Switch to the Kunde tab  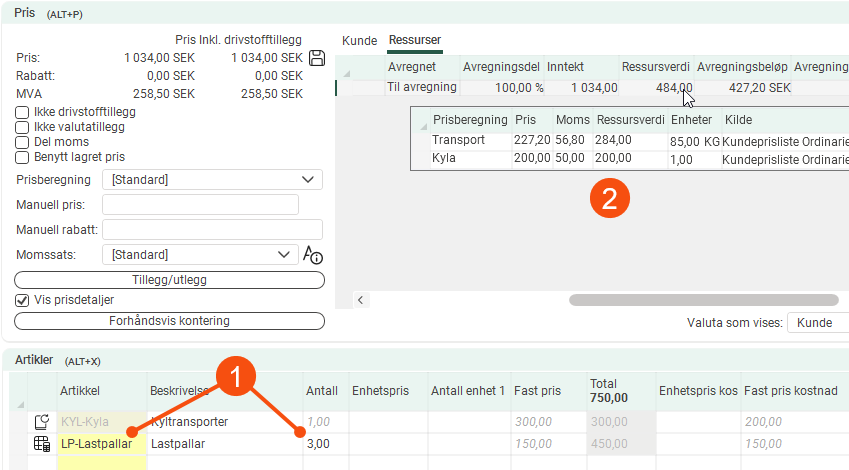(359, 40)
